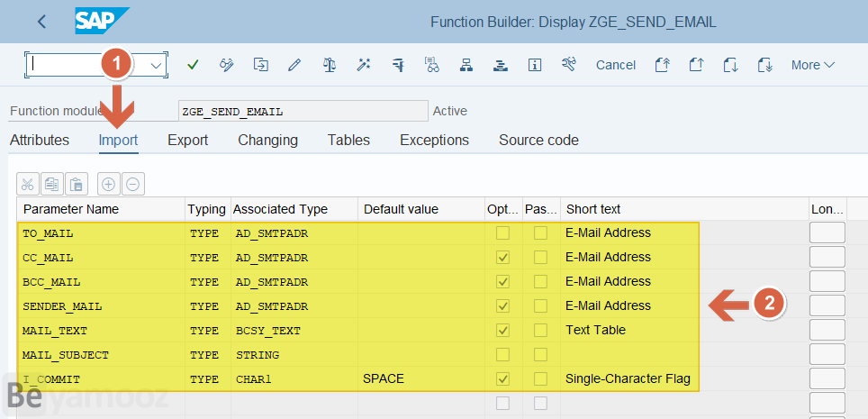This screenshot has height=419, width=868.
Task: Click Long text button for I_COMMIT row
Action: tap(827, 378)
